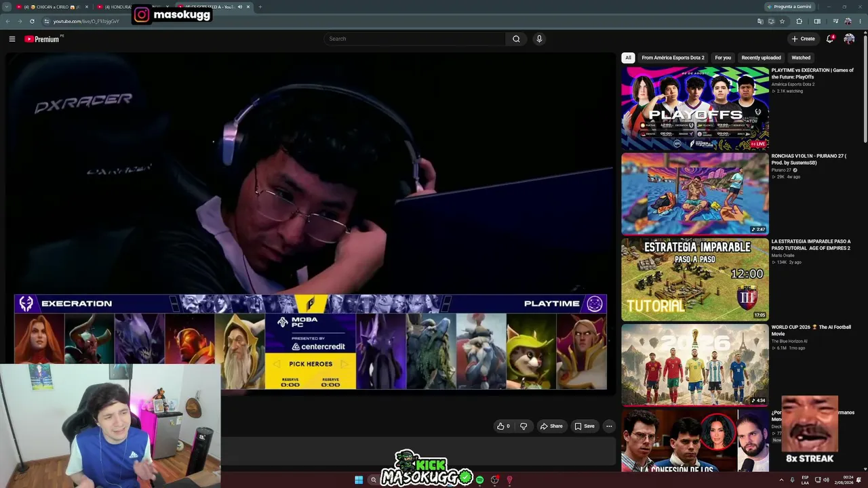Select the All filter chip
The image size is (868, 488).
pyautogui.click(x=628, y=58)
